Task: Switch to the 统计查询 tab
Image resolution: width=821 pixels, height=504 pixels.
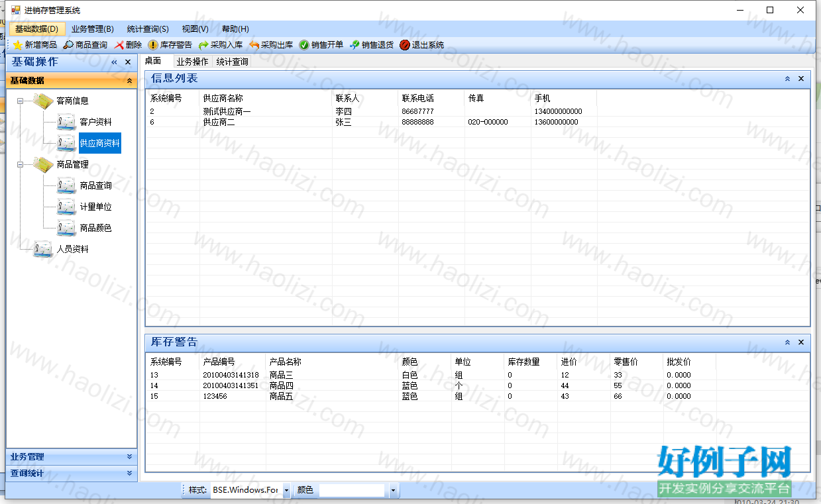Action: 233,62
